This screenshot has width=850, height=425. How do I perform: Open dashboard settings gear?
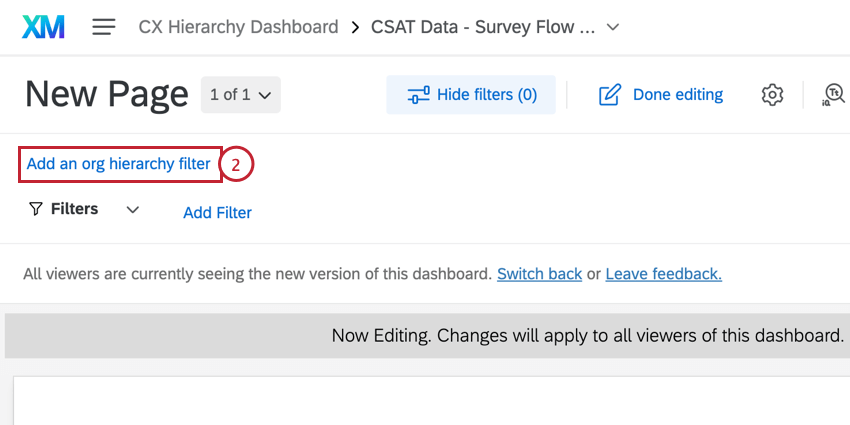[x=772, y=95]
